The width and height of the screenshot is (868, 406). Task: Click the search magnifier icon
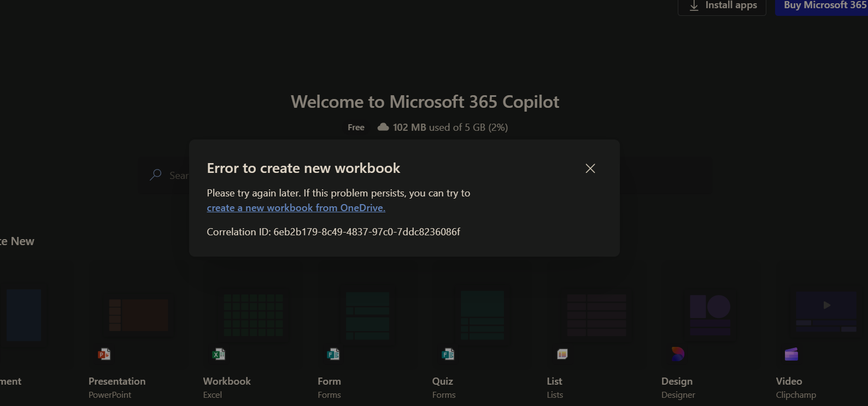point(156,175)
